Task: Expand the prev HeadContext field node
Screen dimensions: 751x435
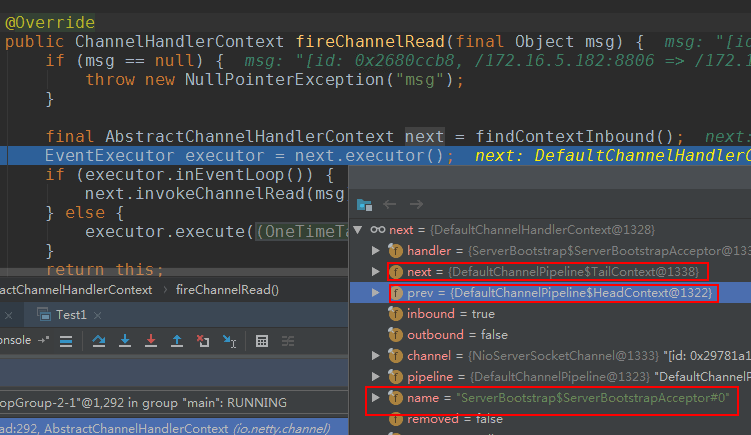Action: tap(376, 293)
